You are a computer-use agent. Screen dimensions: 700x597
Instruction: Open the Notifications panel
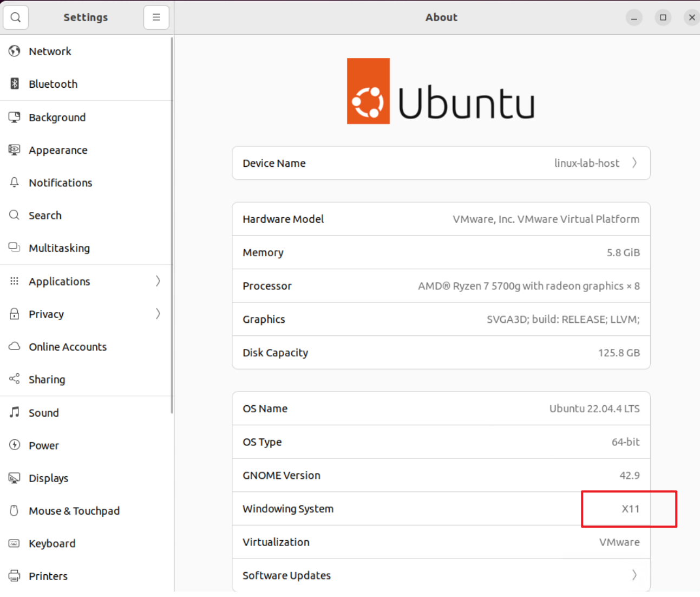tap(87, 182)
